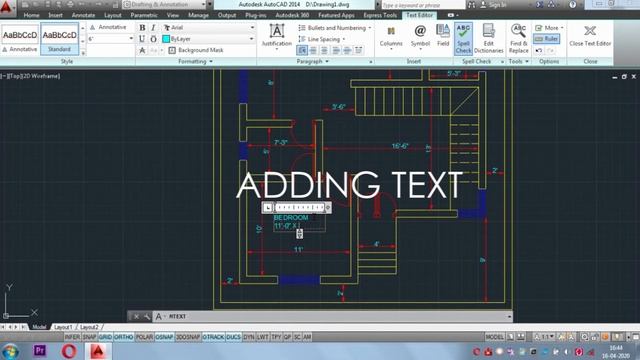Open the Drafting & Annotation workspace dropdown
Image resolution: width=640 pixels, height=360 pixels.
coord(164,4)
